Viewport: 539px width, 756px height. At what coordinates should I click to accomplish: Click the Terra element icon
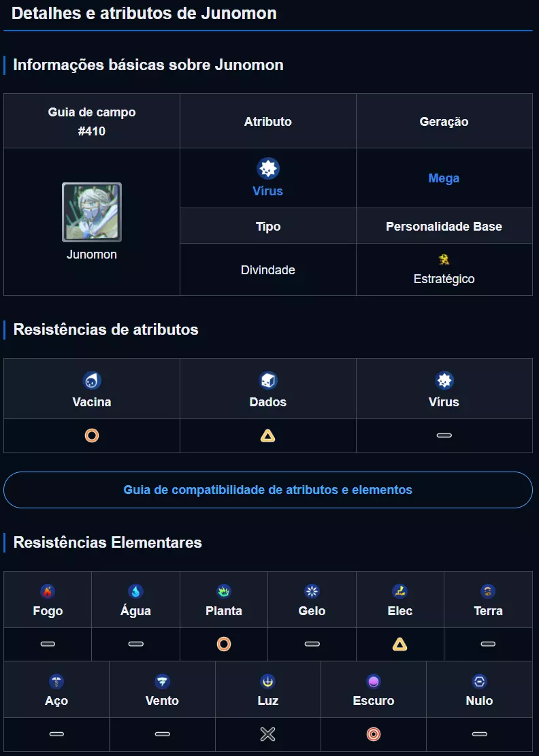pos(488,591)
